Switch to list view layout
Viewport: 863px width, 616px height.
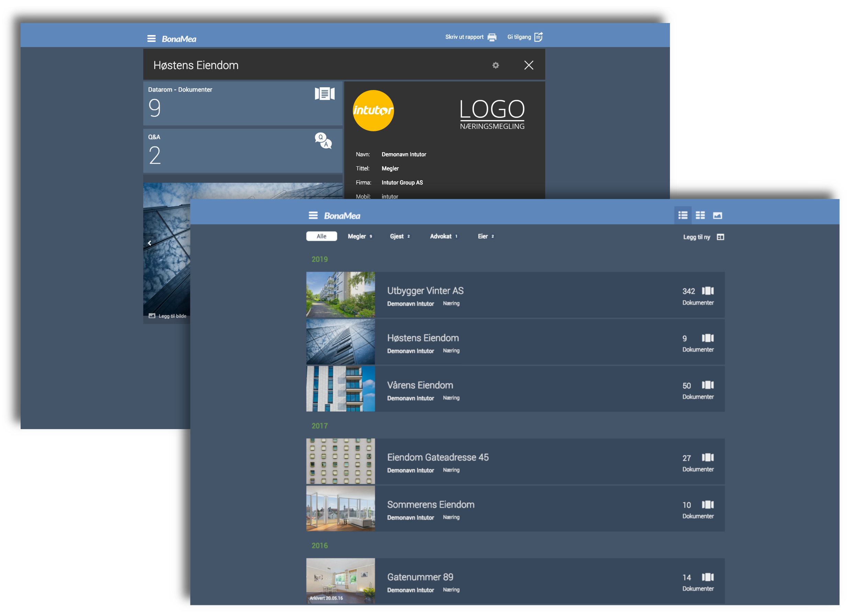pos(683,215)
